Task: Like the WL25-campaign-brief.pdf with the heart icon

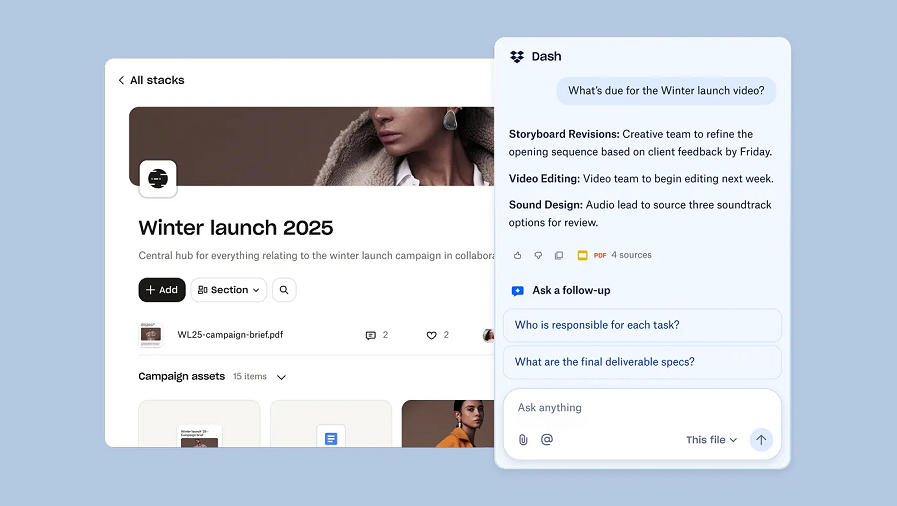Action: 432,335
